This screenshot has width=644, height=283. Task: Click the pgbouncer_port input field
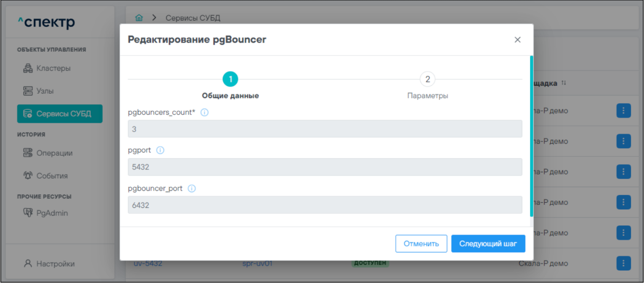tap(325, 205)
